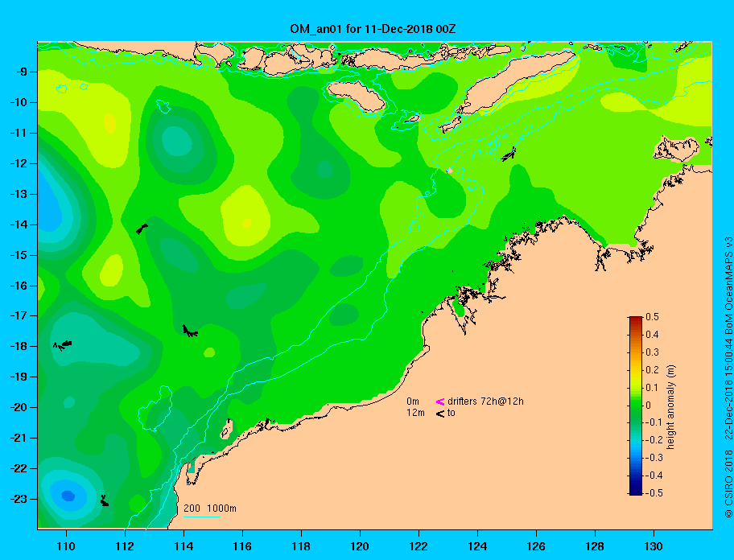The height and width of the screenshot is (560, 734).
Task: Click the magenta drifter arrow in the legend
Action: coord(440,401)
